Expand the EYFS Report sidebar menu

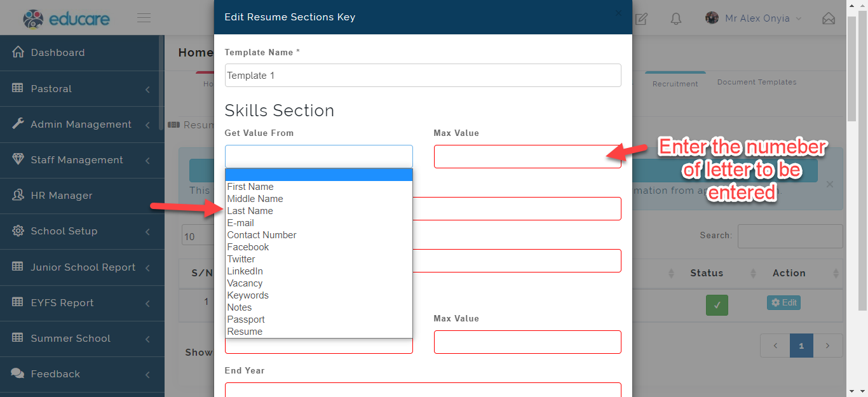pyautogui.click(x=147, y=303)
